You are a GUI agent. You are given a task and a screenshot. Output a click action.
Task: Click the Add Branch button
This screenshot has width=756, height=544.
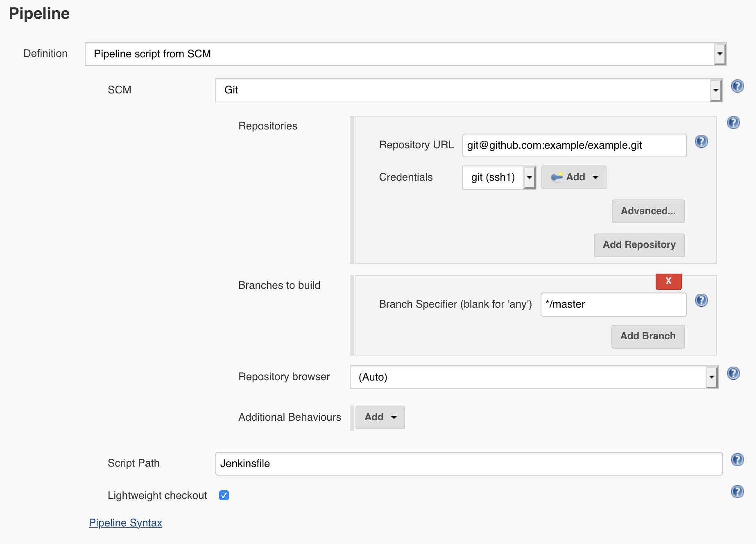click(647, 336)
